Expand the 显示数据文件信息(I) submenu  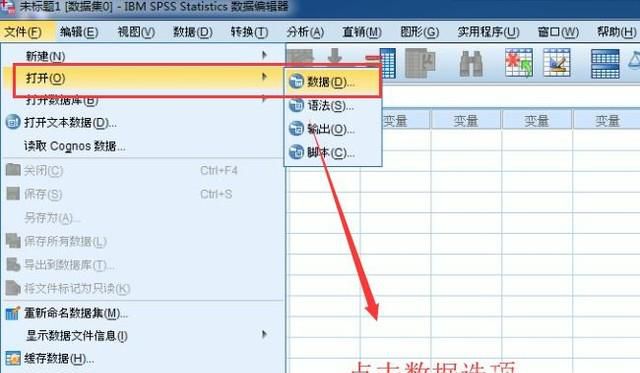point(143,335)
